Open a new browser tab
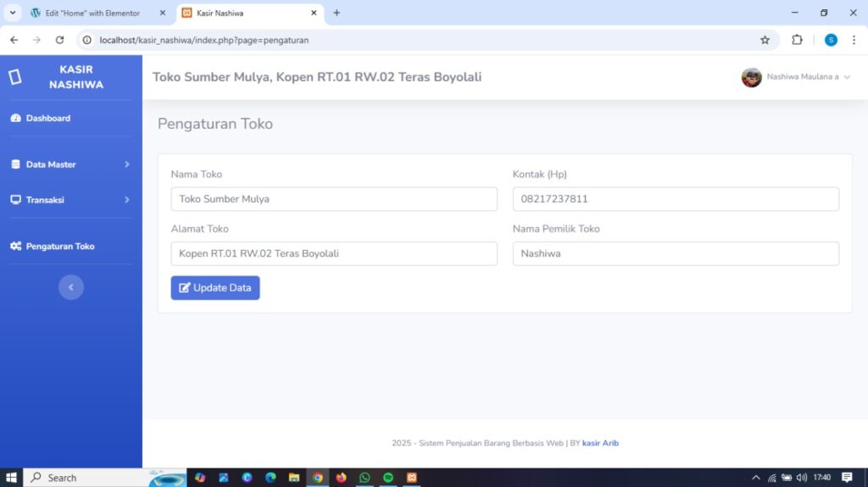 point(337,14)
